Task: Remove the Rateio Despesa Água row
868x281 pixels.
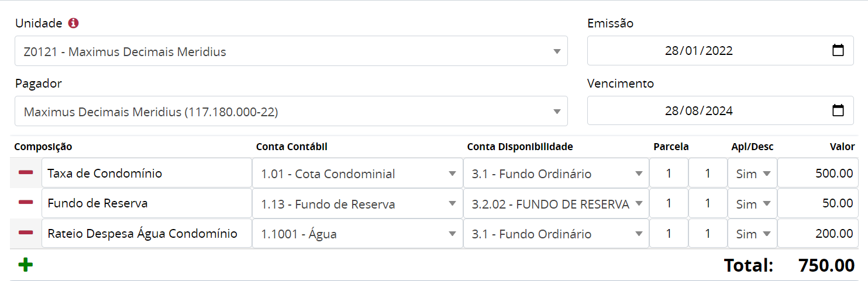Action: coord(26,233)
